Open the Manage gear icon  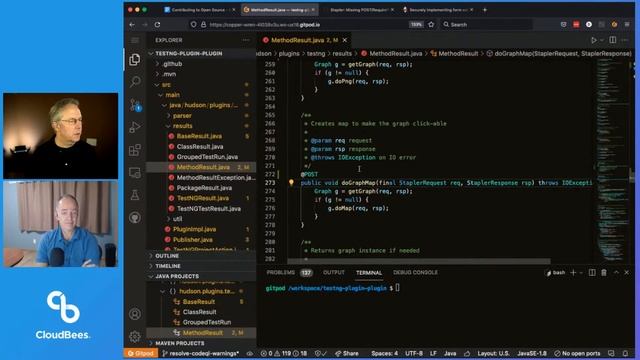point(135,336)
